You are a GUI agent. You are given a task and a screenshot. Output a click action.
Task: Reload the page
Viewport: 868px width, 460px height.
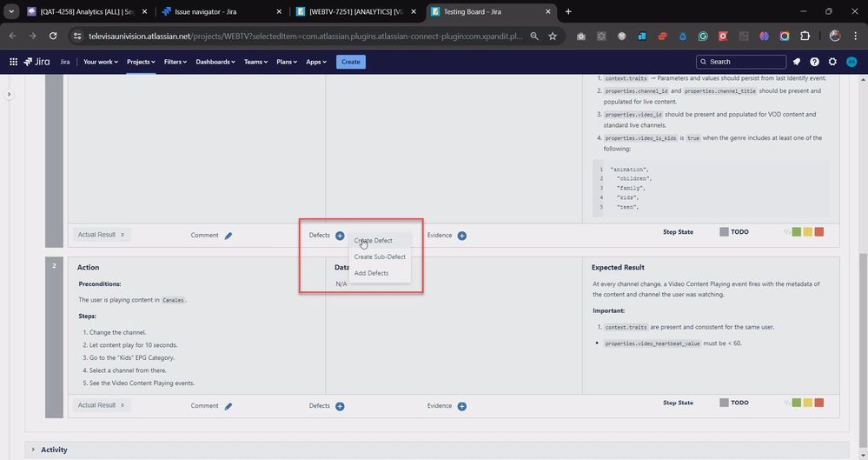[53, 36]
